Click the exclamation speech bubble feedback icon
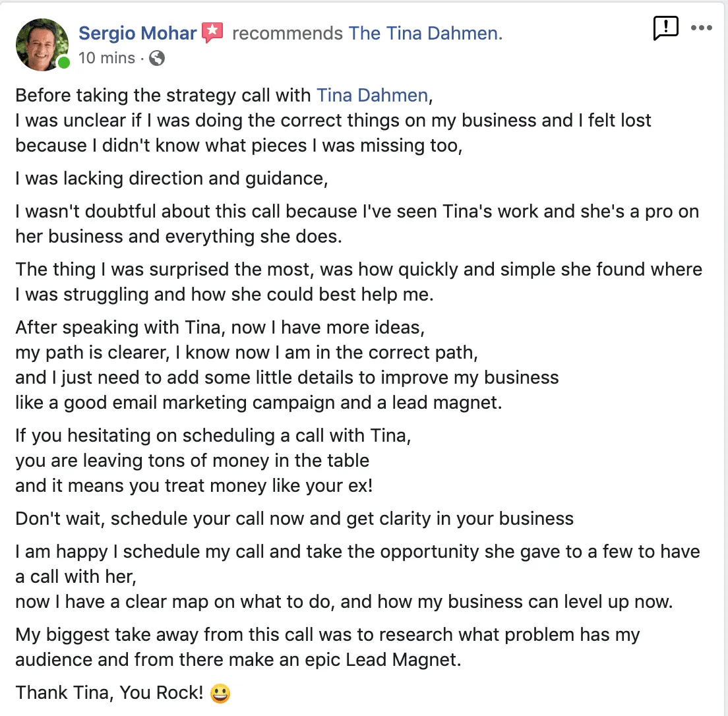The height and width of the screenshot is (716, 728). pos(665,28)
